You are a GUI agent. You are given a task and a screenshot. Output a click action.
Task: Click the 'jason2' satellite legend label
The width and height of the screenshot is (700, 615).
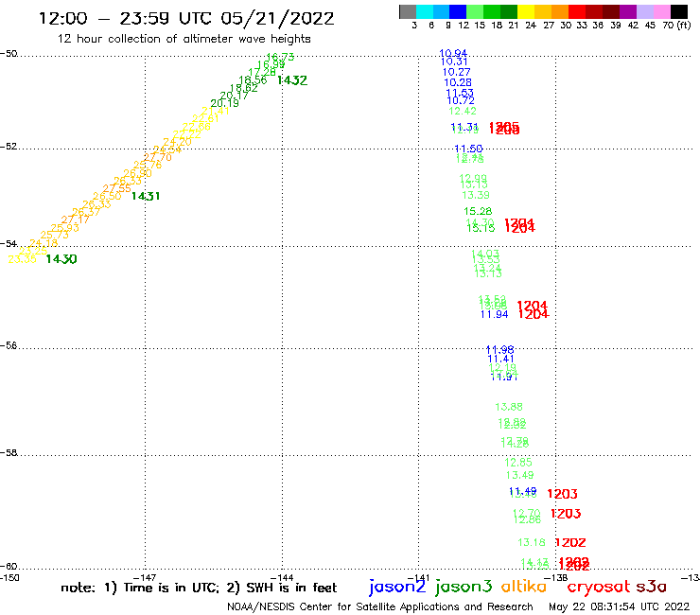click(x=397, y=587)
